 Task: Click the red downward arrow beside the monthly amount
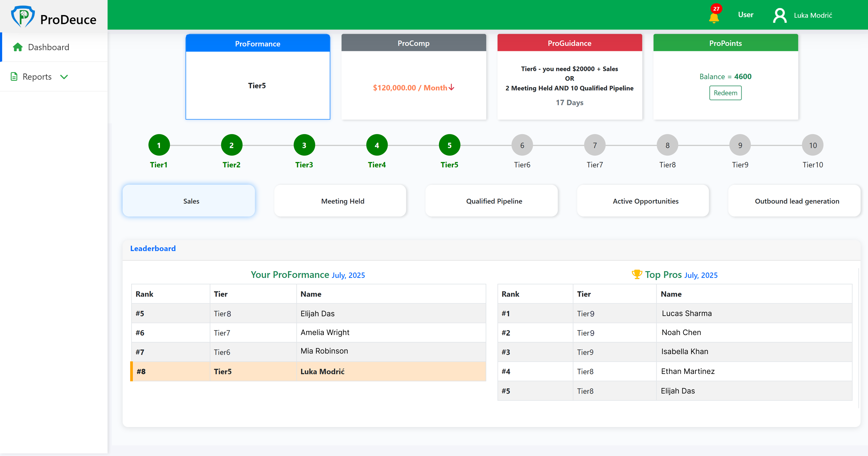451,87
